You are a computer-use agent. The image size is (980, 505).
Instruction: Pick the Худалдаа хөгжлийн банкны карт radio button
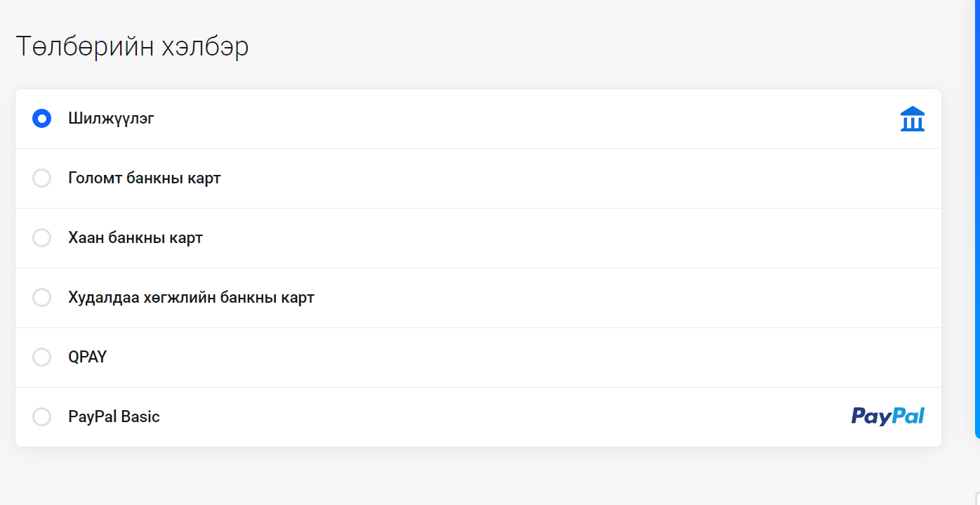[42, 298]
